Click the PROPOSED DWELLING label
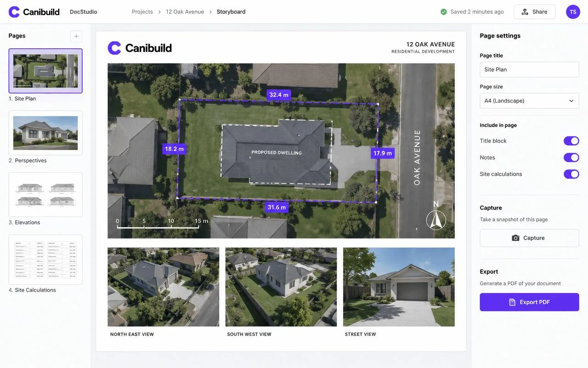 [x=277, y=153]
